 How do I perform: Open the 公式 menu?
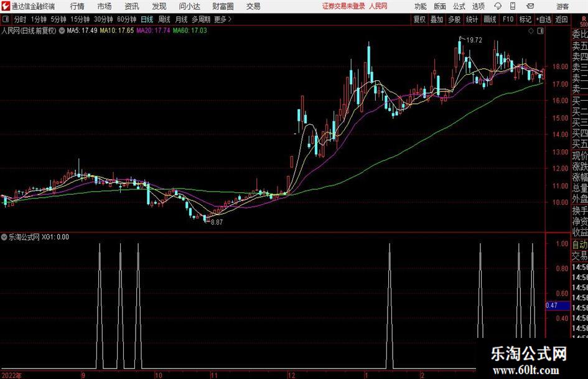click(459, 6)
